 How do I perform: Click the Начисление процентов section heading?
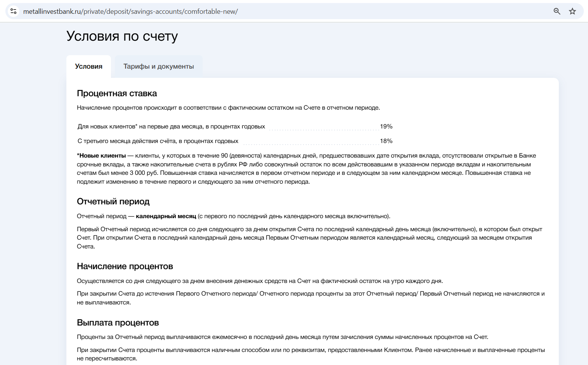tap(125, 266)
